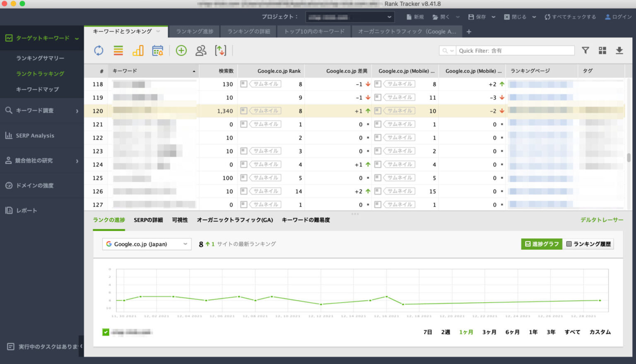Toggle thumbnail checkbox in row 119 Mobile column
The height and width of the screenshot is (364, 636).
(378, 97)
